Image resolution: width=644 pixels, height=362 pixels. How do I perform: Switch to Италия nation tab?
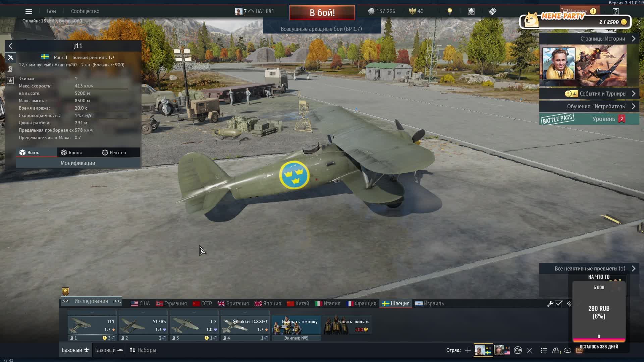[328, 304]
